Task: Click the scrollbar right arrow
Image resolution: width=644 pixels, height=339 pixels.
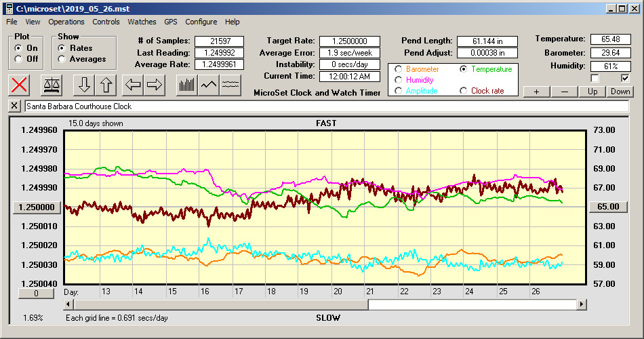Action: pyautogui.click(x=581, y=304)
